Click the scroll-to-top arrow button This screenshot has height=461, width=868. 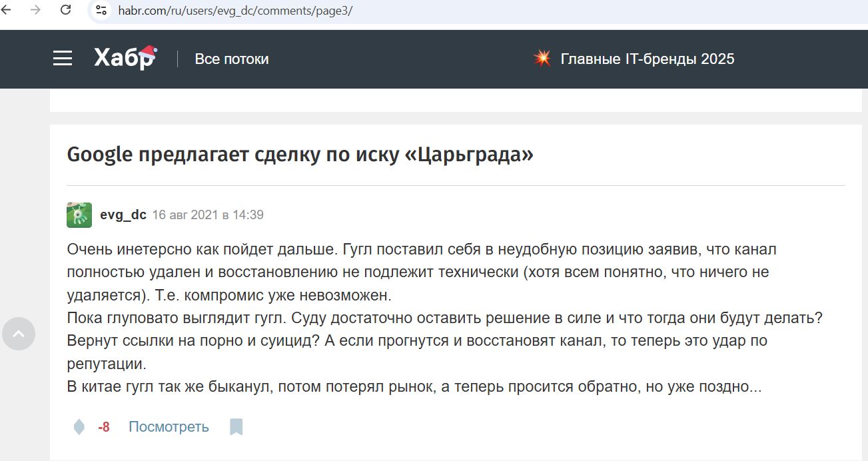tap(19, 333)
